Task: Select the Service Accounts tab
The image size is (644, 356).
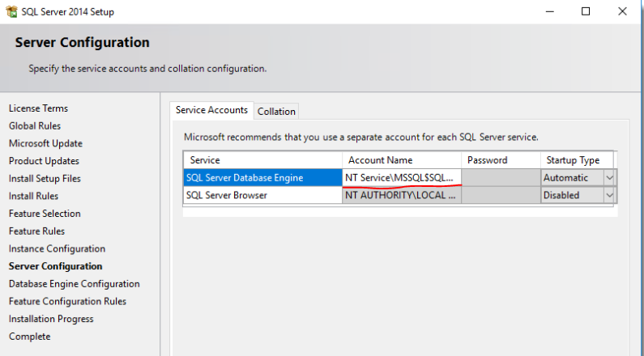Action: (x=211, y=110)
